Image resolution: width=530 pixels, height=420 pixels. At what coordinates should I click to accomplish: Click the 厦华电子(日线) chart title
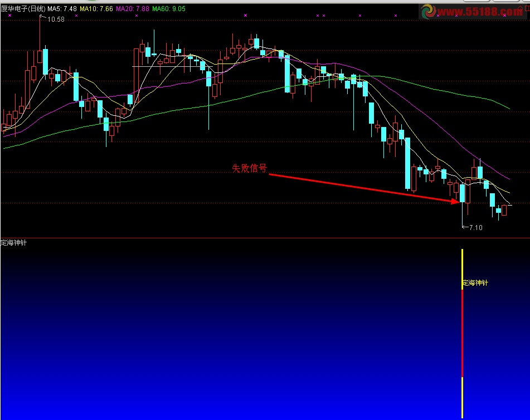tap(23, 9)
